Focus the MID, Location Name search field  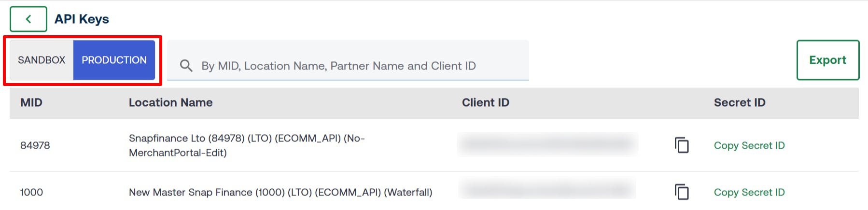[348, 66]
